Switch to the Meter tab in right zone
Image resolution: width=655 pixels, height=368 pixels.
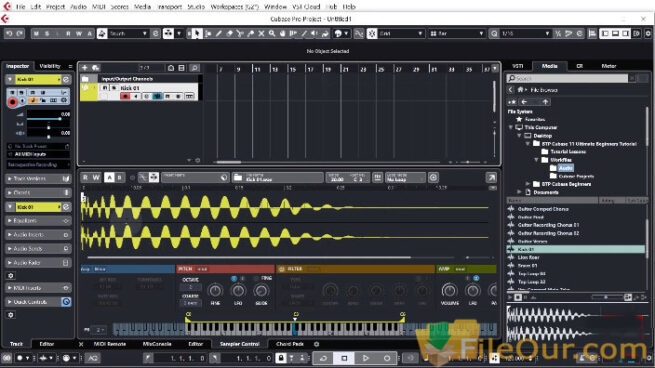pyautogui.click(x=609, y=66)
